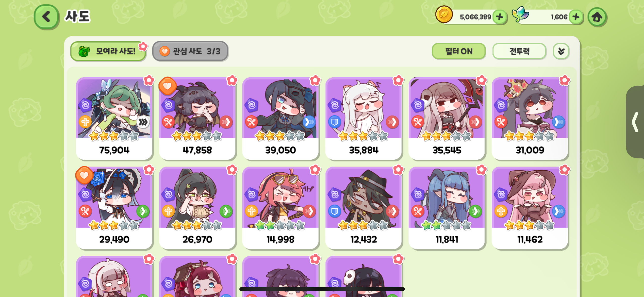Go to home via house icon
Screen dimensions: 644x297
(x=597, y=17)
